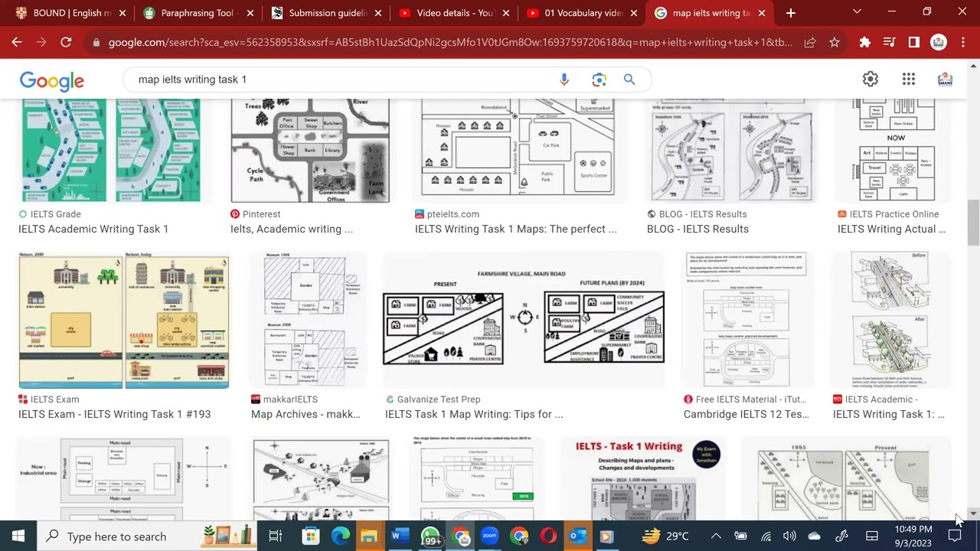Show hidden system tray icons
The height and width of the screenshot is (551, 980).
tap(715, 536)
